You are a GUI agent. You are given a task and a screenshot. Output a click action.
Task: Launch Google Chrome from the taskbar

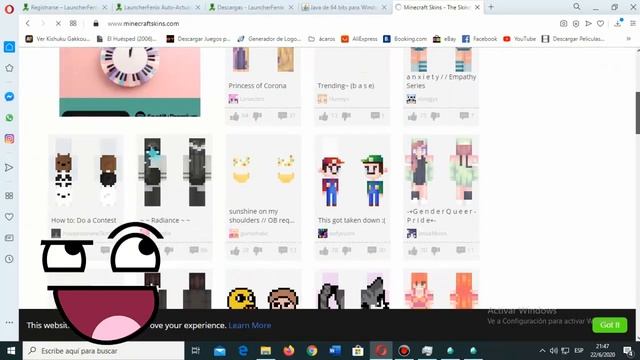click(312, 351)
